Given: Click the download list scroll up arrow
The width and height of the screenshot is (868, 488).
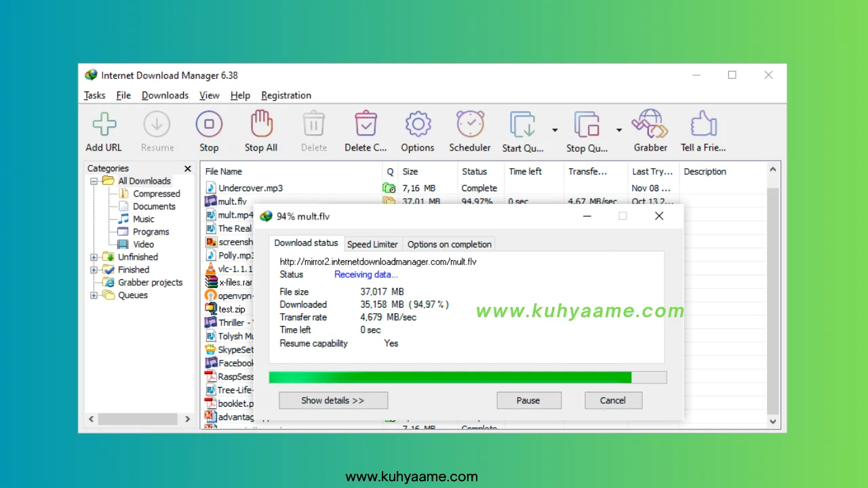Looking at the screenshot, I should (x=772, y=169).
